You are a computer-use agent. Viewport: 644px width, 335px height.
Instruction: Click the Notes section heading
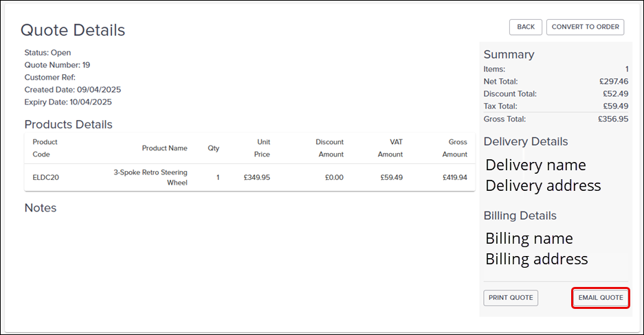[x=41, y=207]
